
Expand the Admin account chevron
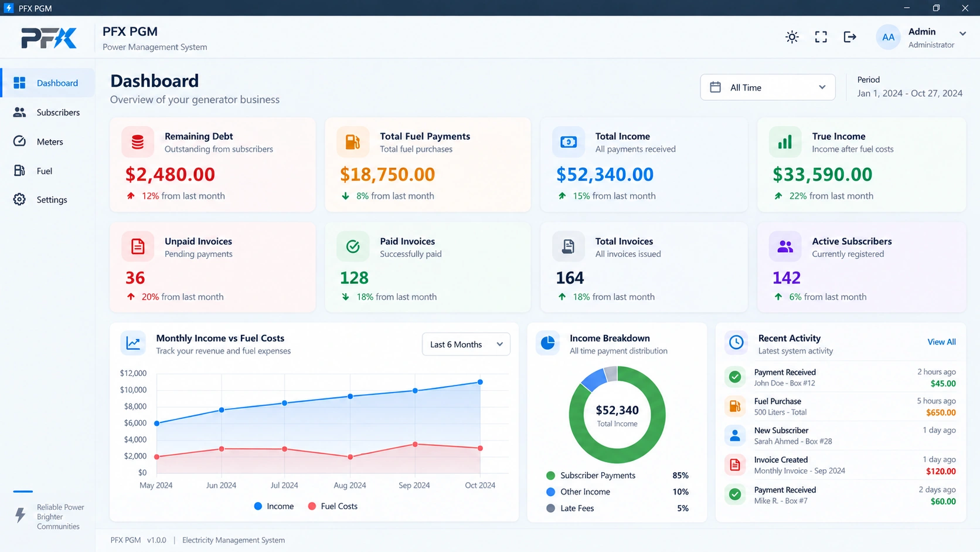pyautogui.click(x=962, y=33)
